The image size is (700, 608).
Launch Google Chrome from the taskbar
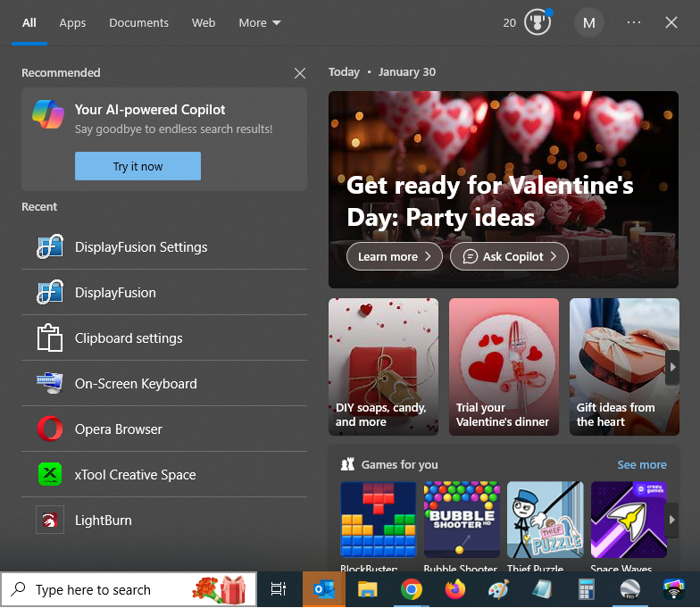tap(411, 589)
